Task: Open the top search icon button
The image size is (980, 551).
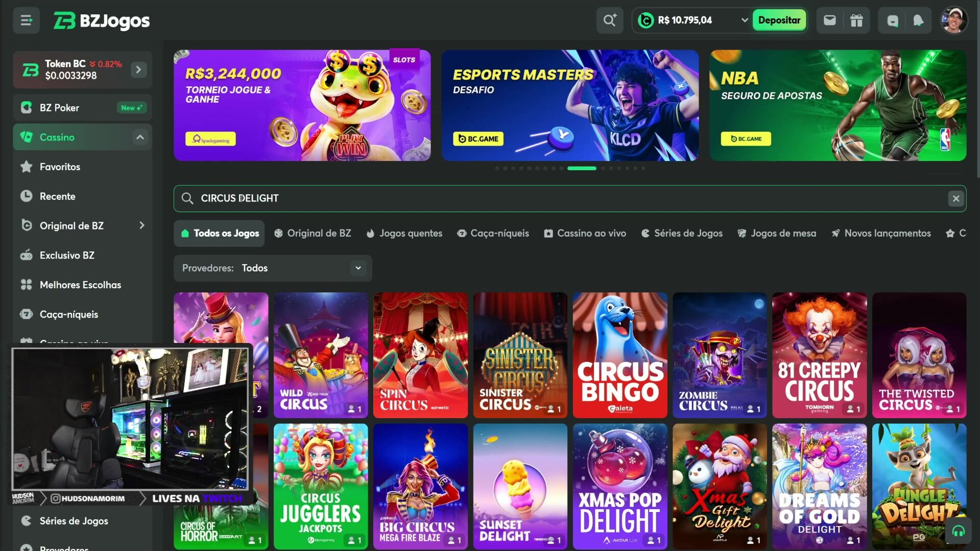Action: pyautogui.click(x=610, y=20)
